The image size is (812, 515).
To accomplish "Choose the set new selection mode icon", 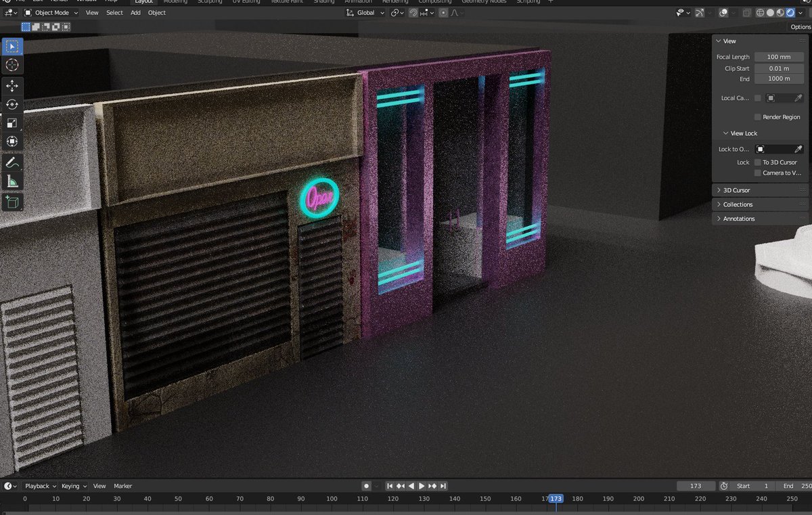I will (26, 27).
